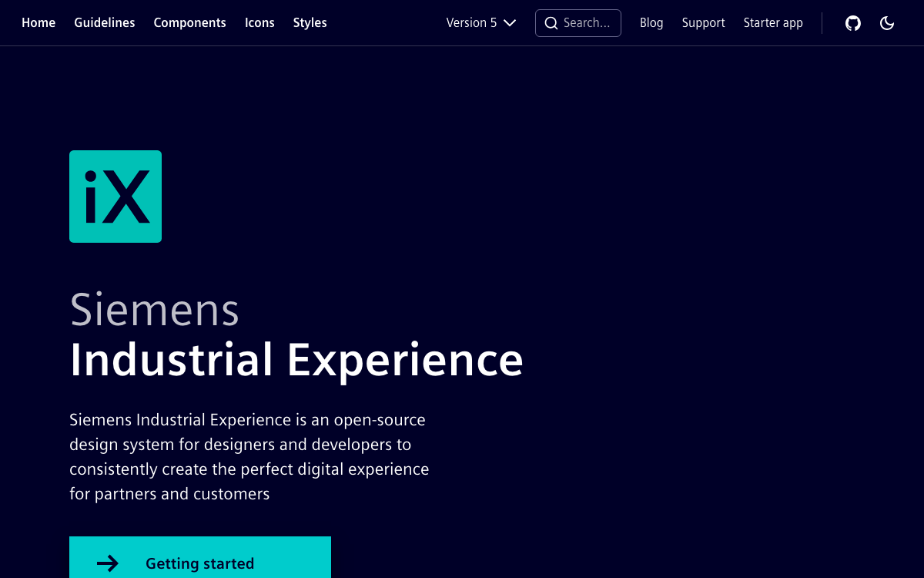
Task: Visit the Blog link
Action: pyautogui.click(x=651, y=23)
